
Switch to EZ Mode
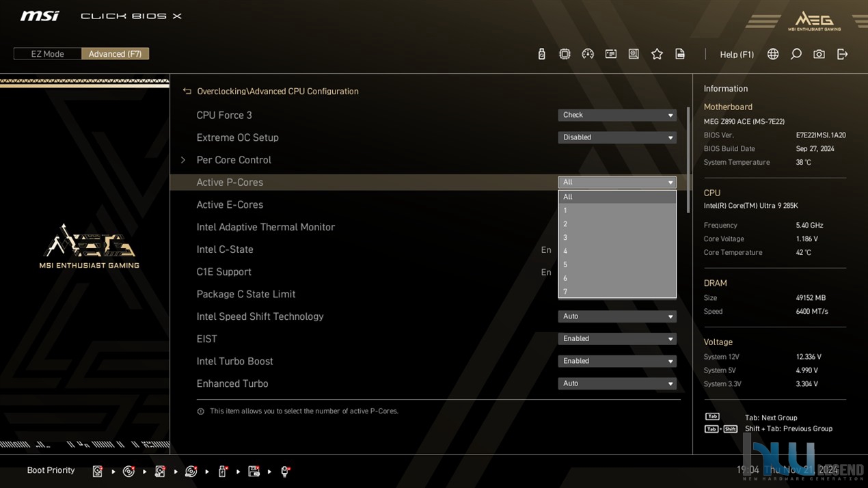(x=47, y=54)
